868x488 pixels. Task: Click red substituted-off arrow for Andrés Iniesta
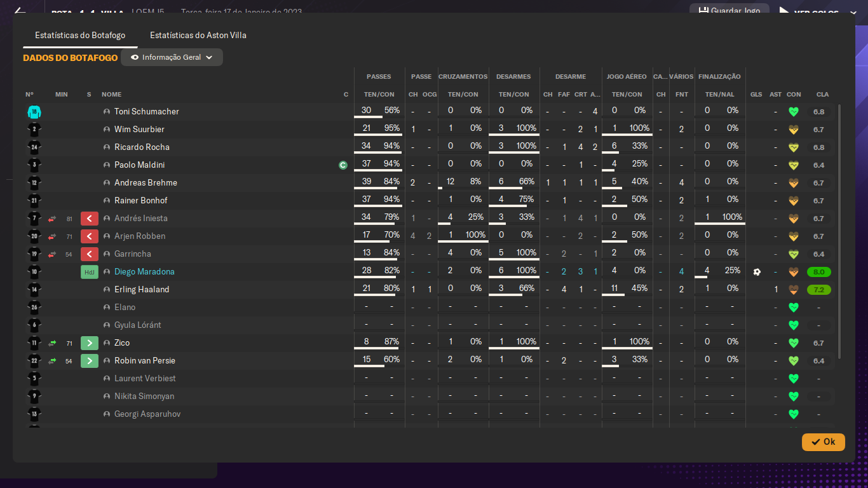click(x=90, y=219)
